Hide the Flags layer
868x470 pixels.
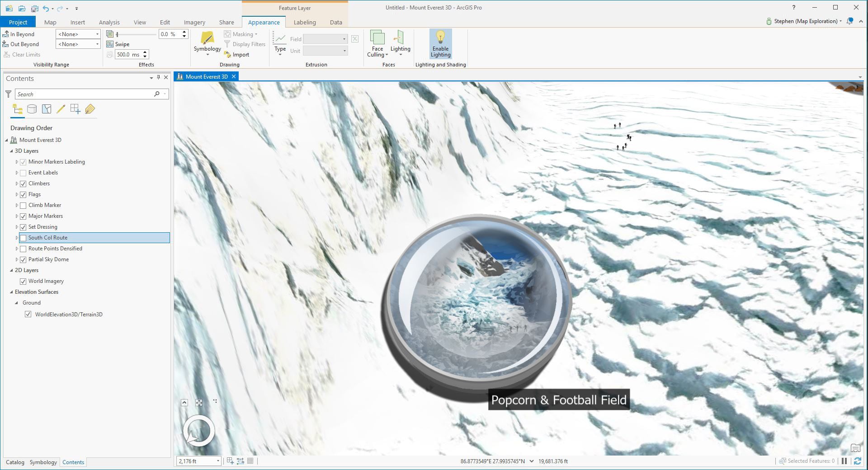[23, 194]
